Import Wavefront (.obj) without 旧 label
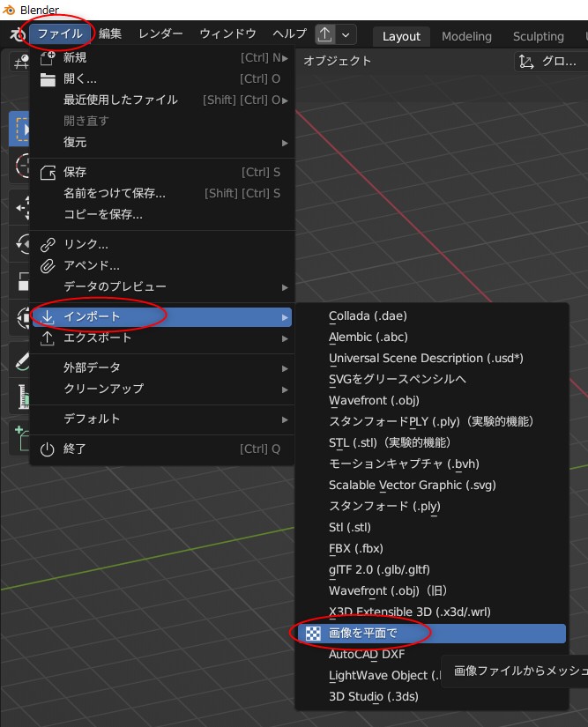This screenshot has height=727, width=588. point(432,401)
